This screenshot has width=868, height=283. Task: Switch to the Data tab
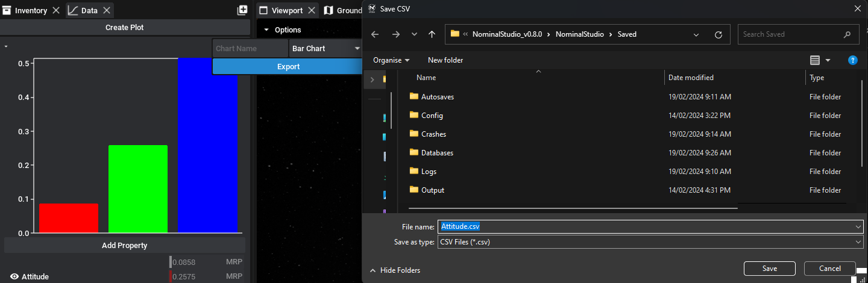(82, 10)
